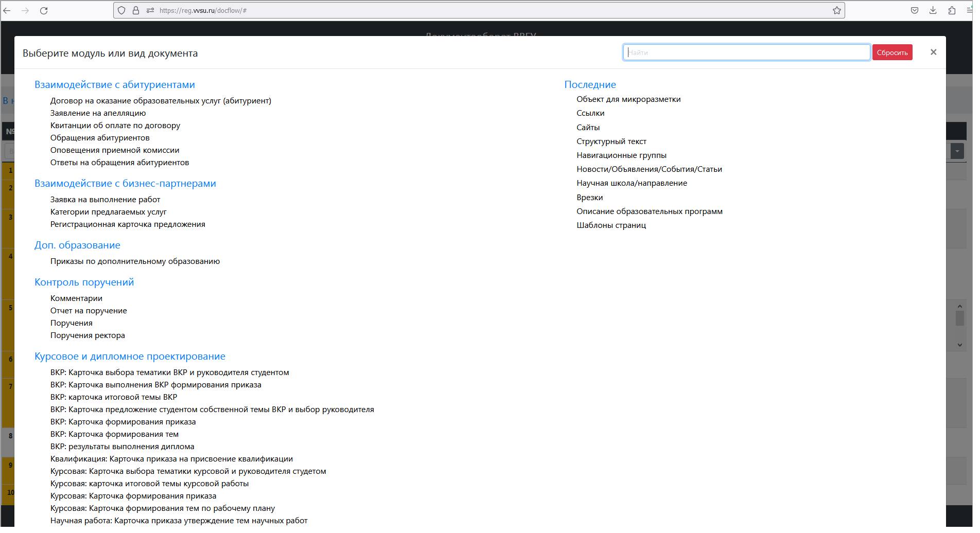The height and width of the screenshot is (533, 980).
Task: Click the padlock site security icon
Action: coord(136,10)
